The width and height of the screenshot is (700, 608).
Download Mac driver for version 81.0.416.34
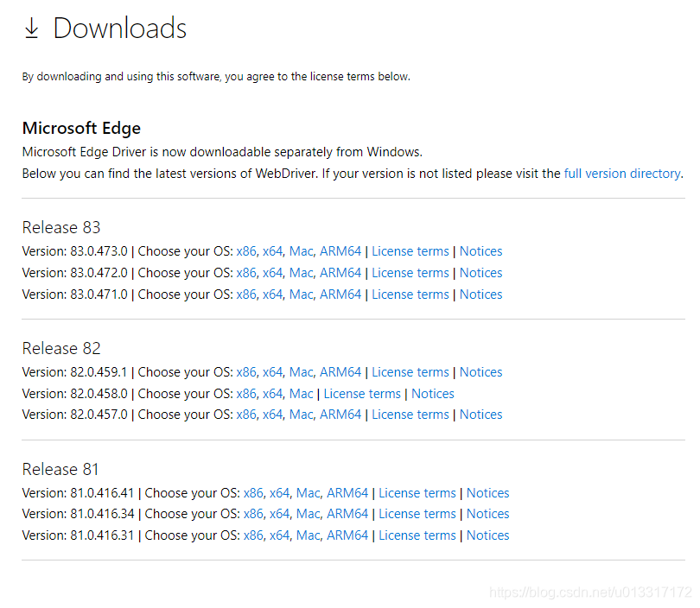[309, 514]
